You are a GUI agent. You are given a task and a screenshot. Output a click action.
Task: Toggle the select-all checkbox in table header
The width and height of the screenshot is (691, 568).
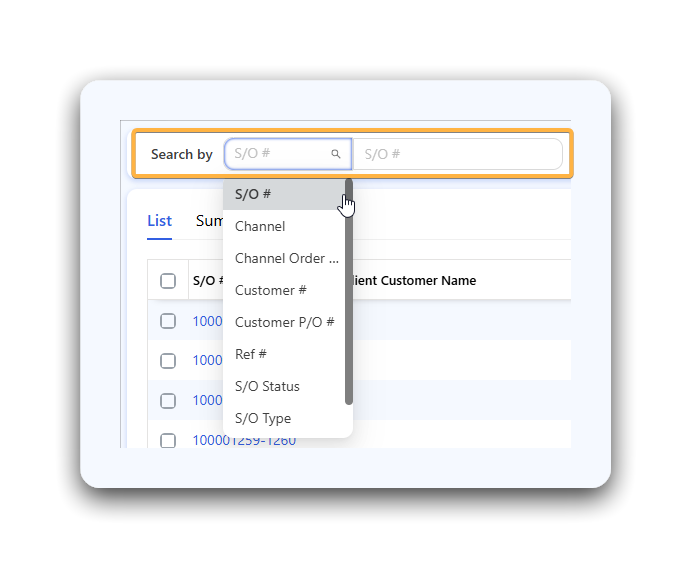tap(168, 281)
